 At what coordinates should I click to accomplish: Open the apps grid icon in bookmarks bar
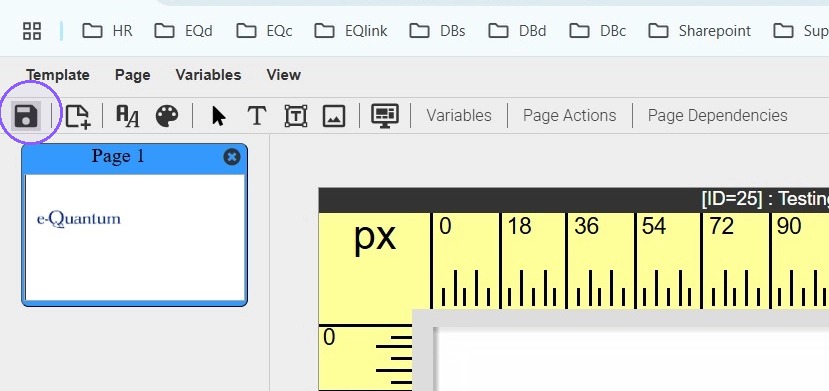[x=32, y=31]
